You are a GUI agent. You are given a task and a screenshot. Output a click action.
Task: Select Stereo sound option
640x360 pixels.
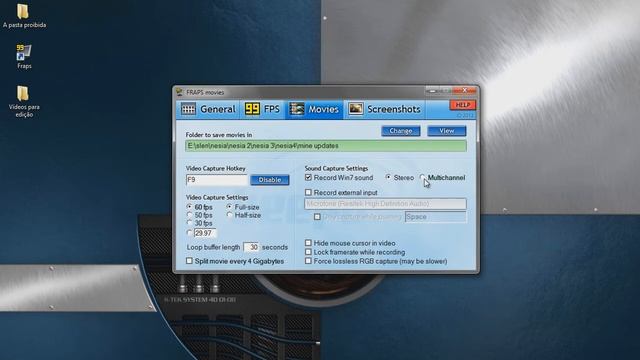[x=400, y=178]
